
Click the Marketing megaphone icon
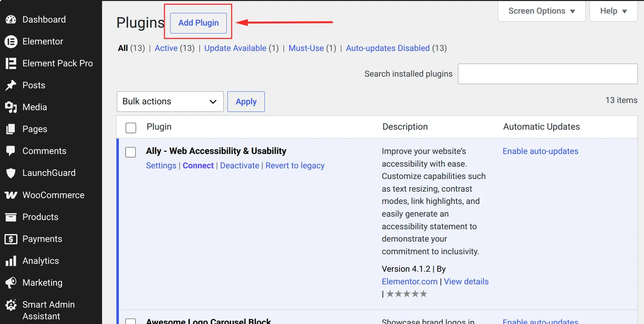click(11, 283)
